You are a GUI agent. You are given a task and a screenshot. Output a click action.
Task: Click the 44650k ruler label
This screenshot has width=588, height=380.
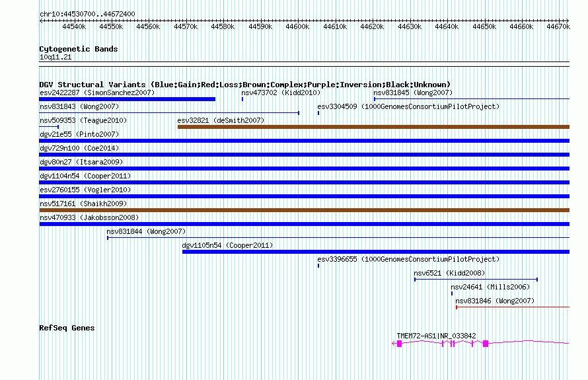[484, 26]
